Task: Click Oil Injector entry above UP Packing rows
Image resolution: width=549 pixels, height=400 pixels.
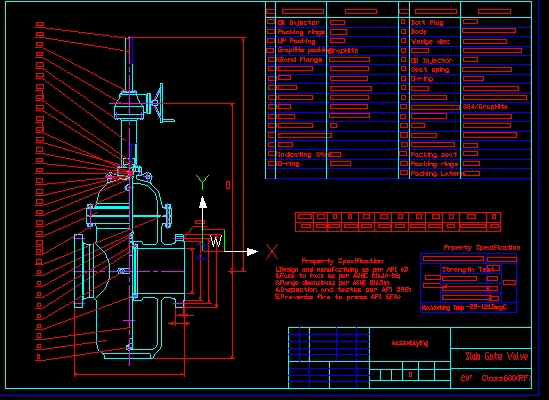Action: (299, 22)
